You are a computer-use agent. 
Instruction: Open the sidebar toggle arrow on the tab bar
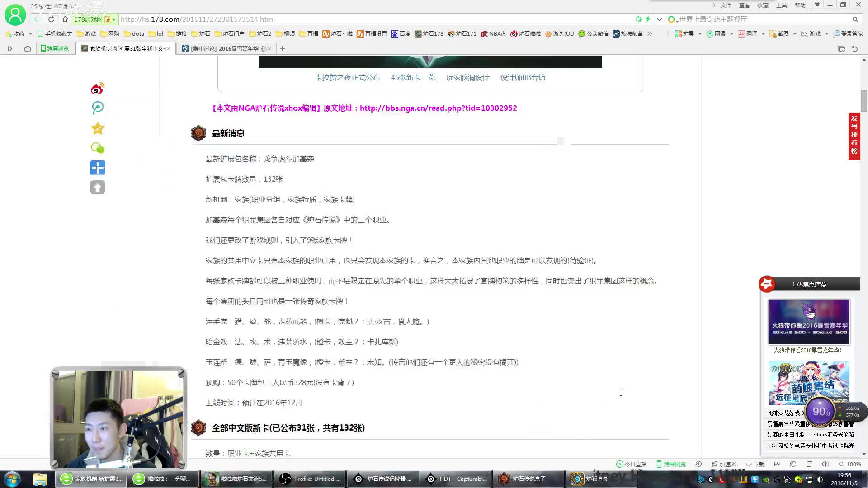coord(9,48)
